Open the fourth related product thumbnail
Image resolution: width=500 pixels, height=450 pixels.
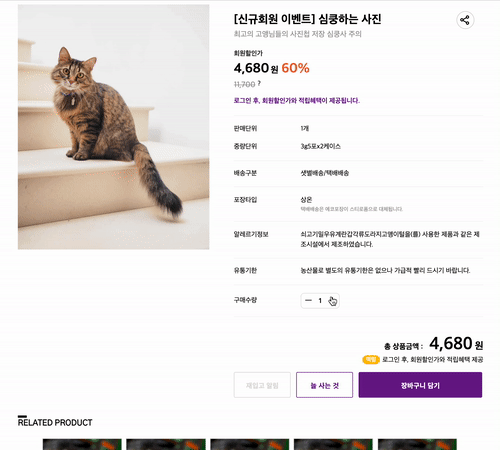pyautogui.click(x=333, y=444)
